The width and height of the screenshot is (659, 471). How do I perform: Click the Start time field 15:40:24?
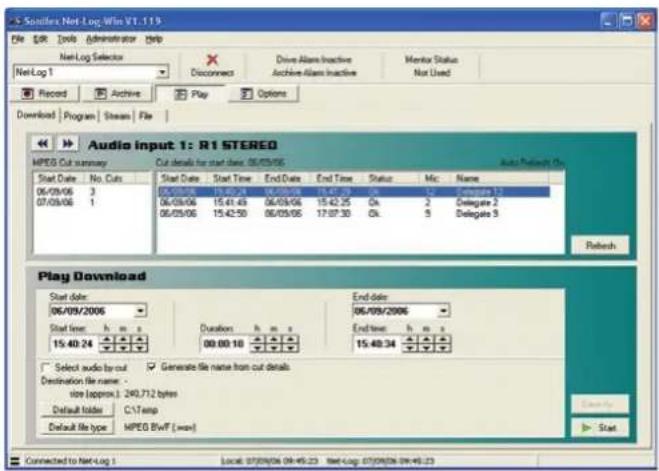pyautogui.click(x=74, y=344)
